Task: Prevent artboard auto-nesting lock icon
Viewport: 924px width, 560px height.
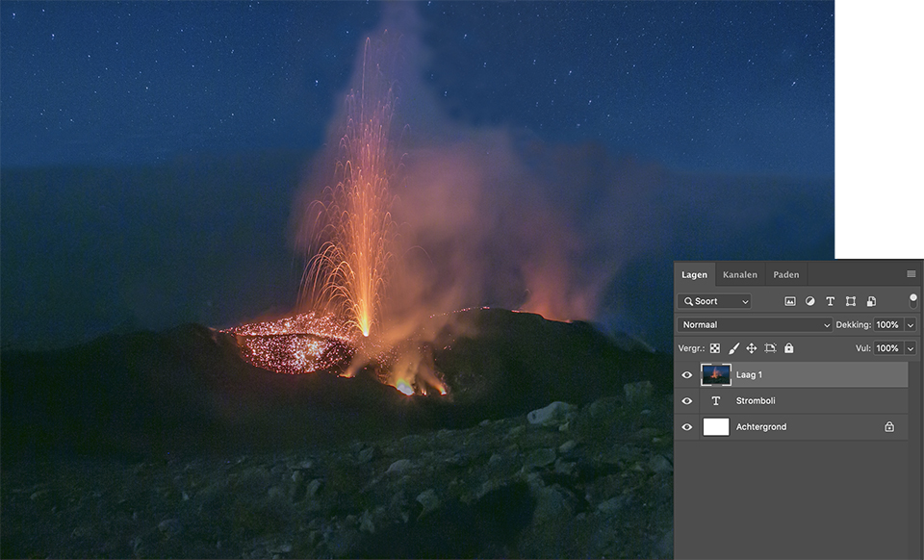Action: pyautogui.click(x=770, y=348)
